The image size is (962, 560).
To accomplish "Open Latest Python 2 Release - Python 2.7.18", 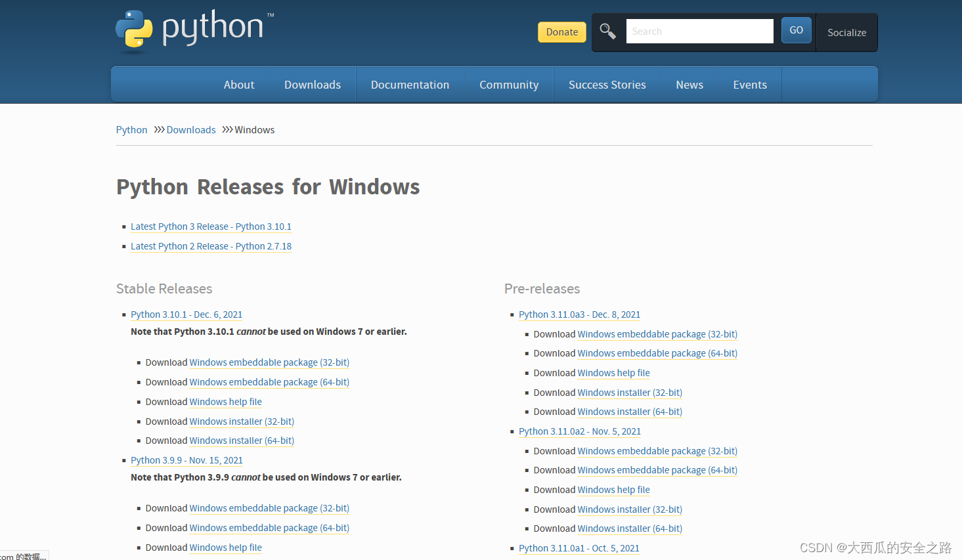I will 211,246.
